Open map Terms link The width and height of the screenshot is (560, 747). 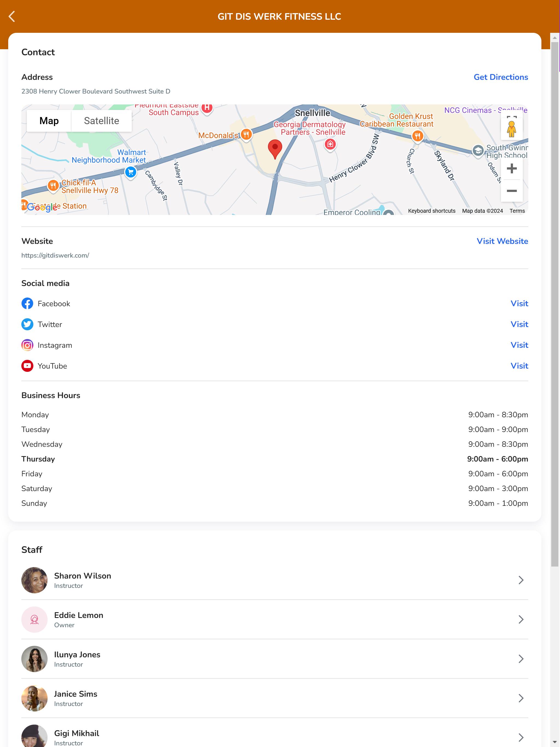click(x=517, y=211)
